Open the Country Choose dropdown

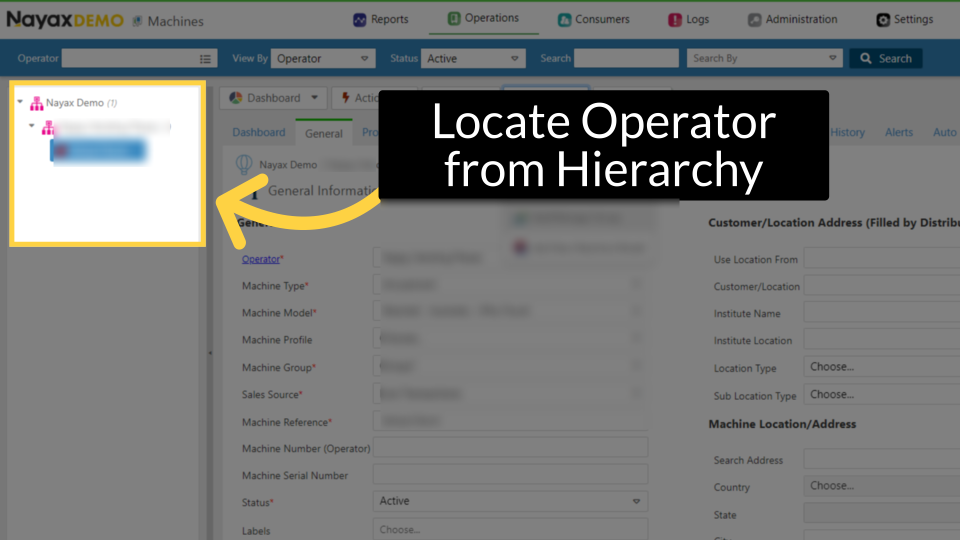[x=882, y=486]
